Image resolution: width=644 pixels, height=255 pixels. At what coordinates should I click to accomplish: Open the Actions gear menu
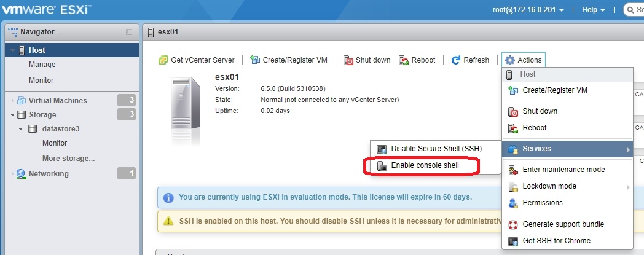click(523, 60)
